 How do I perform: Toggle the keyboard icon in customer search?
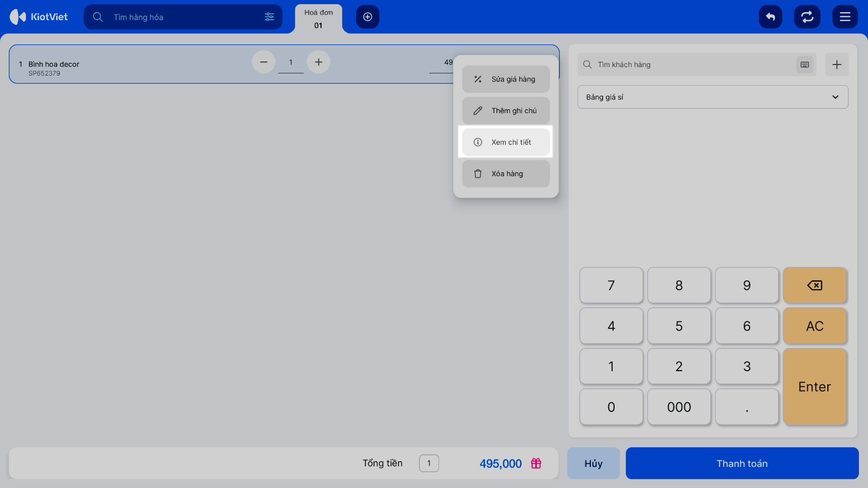(805, 65)
